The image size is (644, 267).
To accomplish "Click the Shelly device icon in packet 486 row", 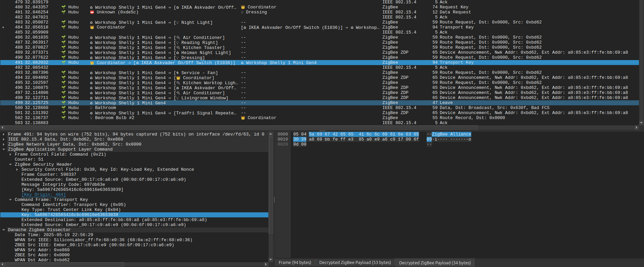I will [x=91, y=38].
